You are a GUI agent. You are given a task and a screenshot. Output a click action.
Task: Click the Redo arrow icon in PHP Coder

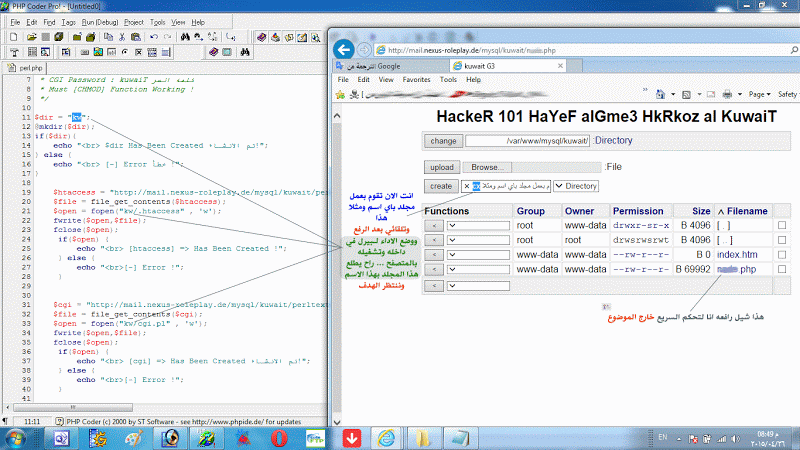click(167, 37)
